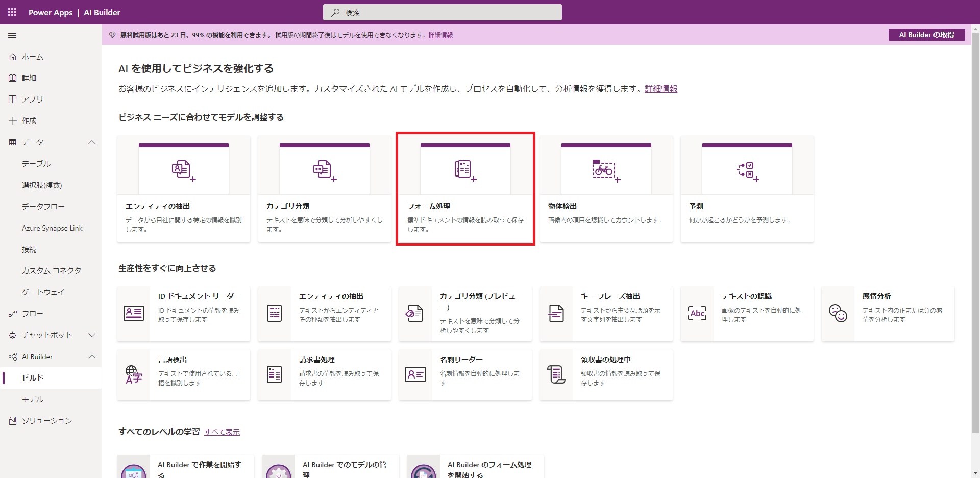This screenshot has width=980, height=478.
Task: Click the 名刺リーダー card icon
Action: pos(415,374)
